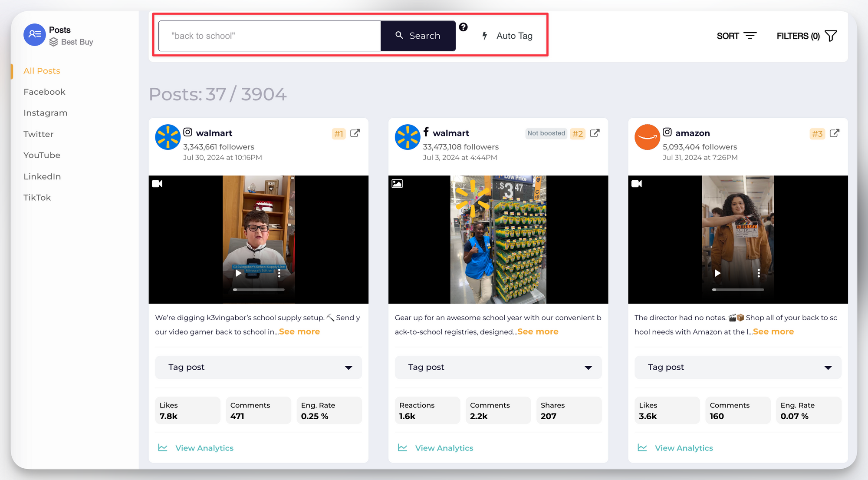Select LinkedIn in sidebar
The height and width of the screenshot is (480, 868).
click(42, 176)
